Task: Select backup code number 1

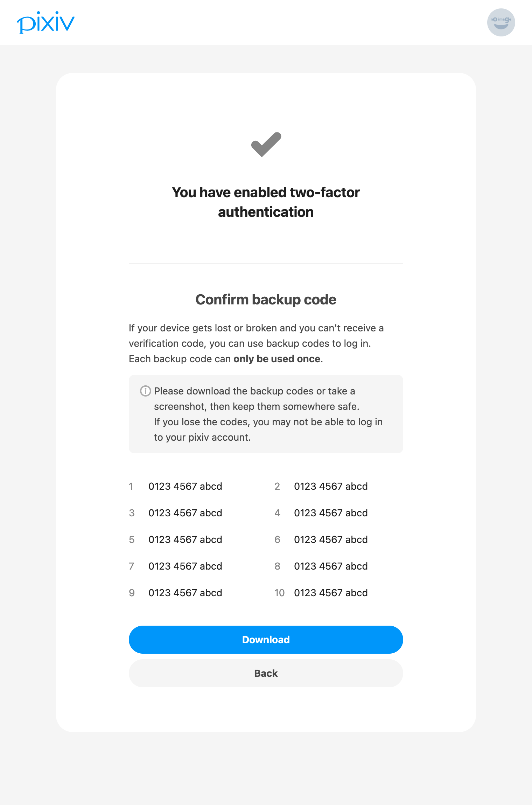Action: [185, 486]
